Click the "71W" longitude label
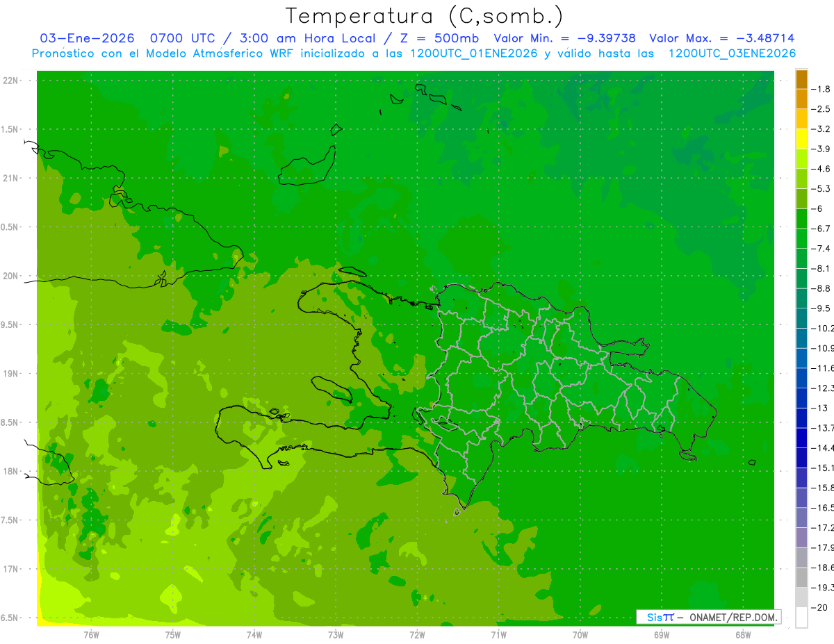The image size is (834, 644). [498, 634]
